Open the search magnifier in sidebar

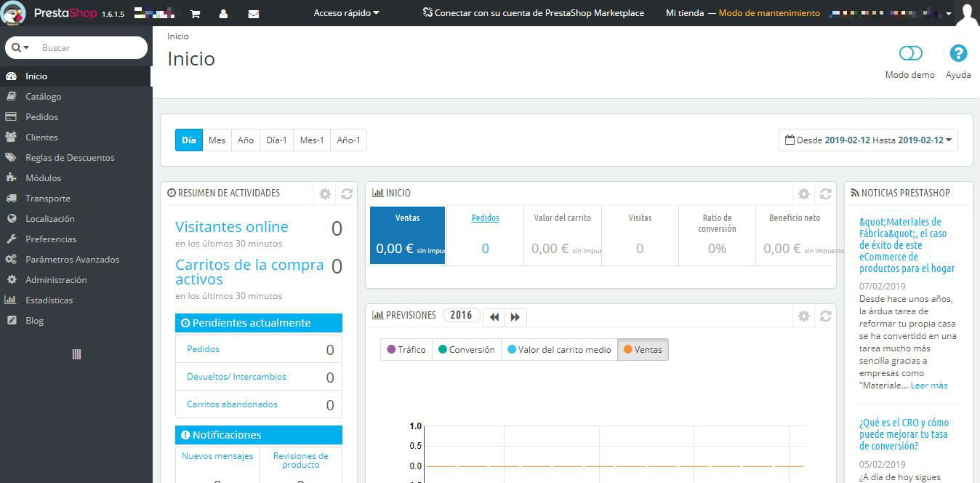[16, 47]
